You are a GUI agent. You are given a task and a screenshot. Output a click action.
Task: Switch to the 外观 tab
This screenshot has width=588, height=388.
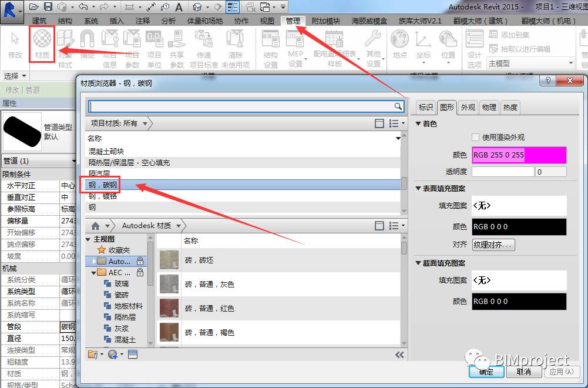point(468,108)
